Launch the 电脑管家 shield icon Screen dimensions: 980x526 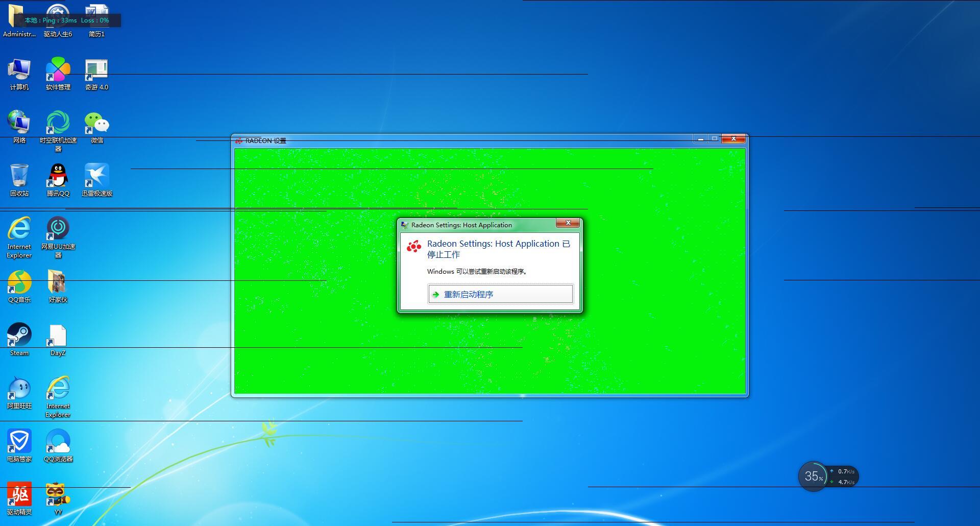[19, 446]
